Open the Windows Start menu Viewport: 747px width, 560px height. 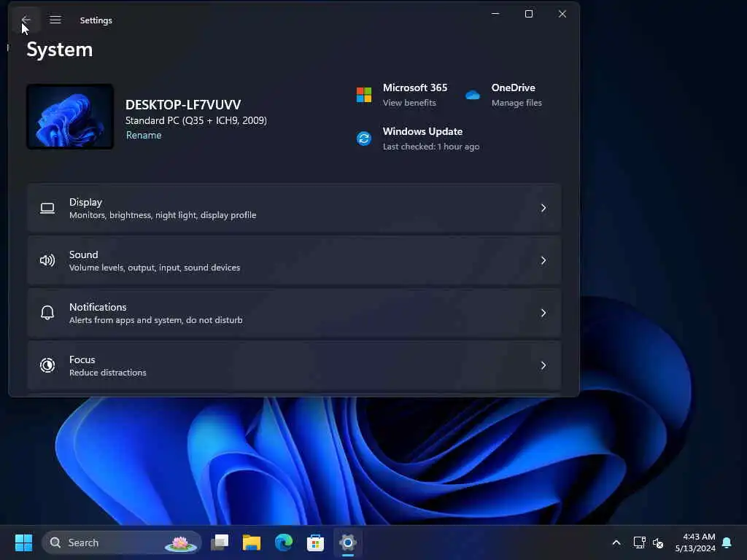23,542
